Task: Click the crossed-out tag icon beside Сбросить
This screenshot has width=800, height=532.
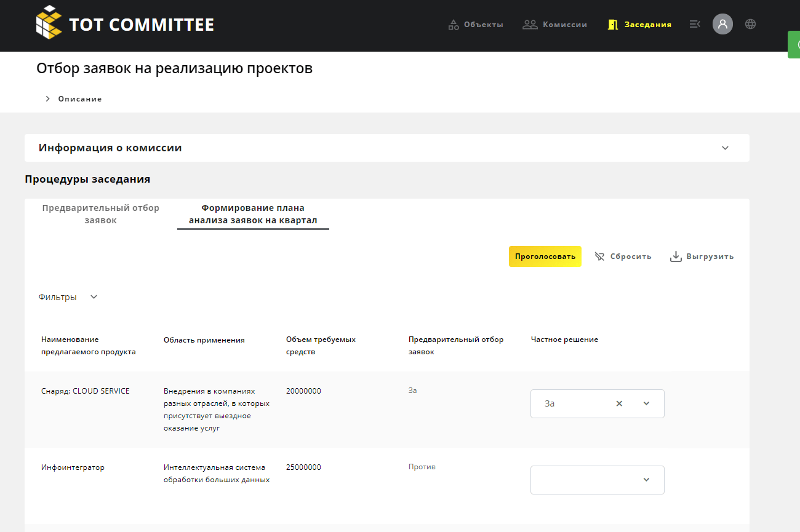Action: pyautogui.click(x=600, y=256)
